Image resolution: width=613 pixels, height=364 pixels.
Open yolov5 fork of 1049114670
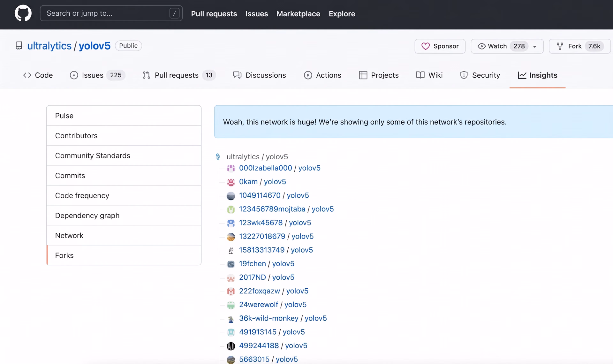[x=298, y=195]
